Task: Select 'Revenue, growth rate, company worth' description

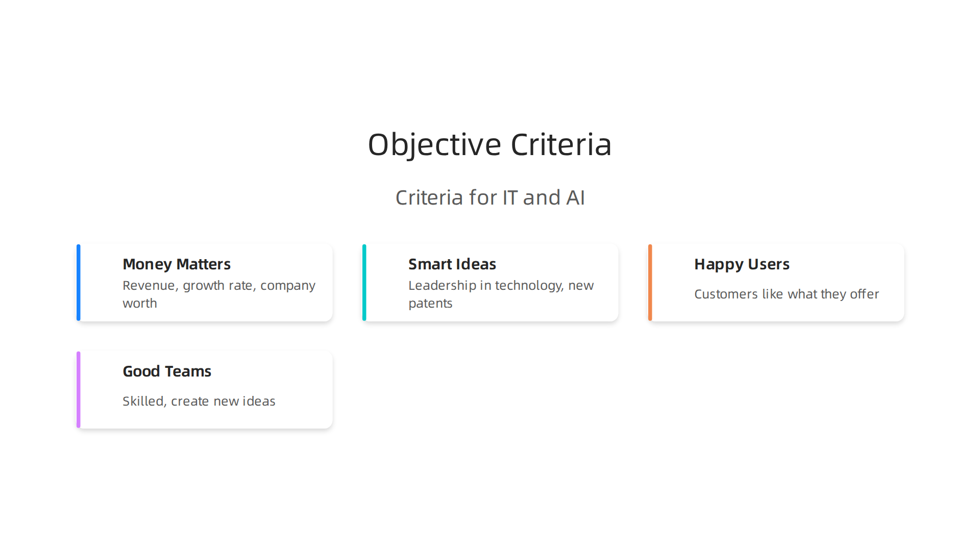Action: (219, 294)
